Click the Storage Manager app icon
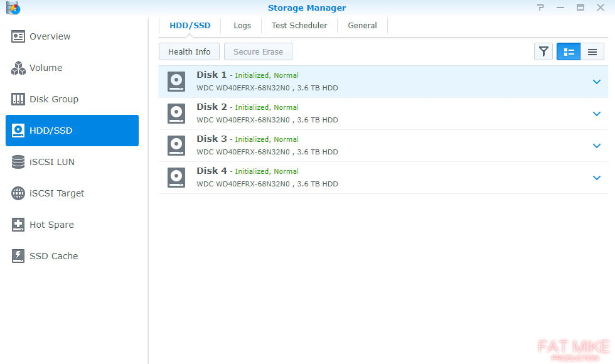Viewport: 615px width, 364px height. (13, 8)
